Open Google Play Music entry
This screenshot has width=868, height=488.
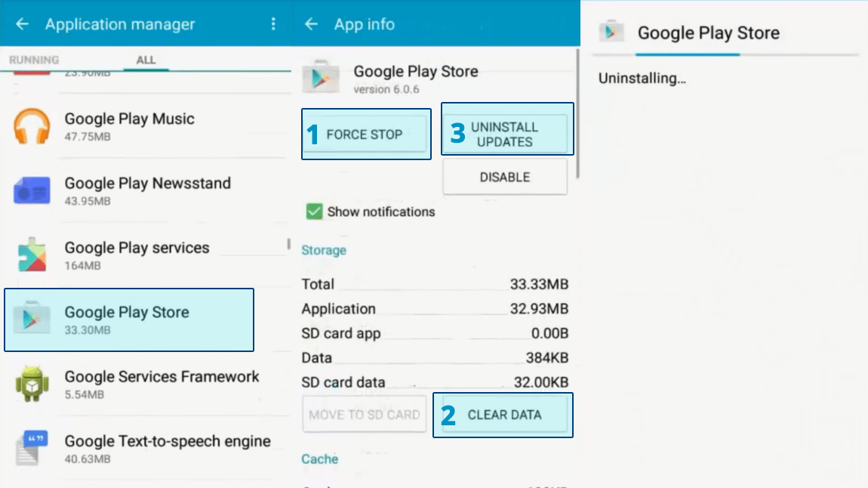pyautogui.click(x=146, y=126)
